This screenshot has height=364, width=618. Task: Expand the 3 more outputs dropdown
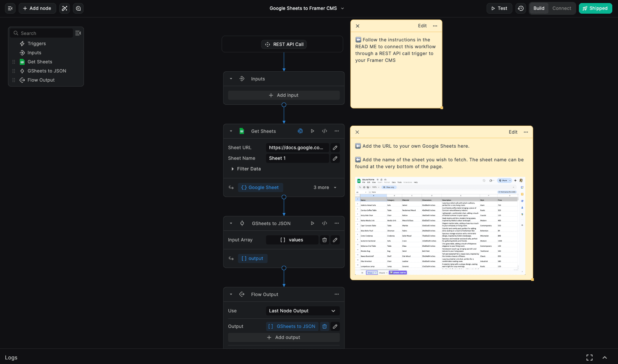point(325,188)
